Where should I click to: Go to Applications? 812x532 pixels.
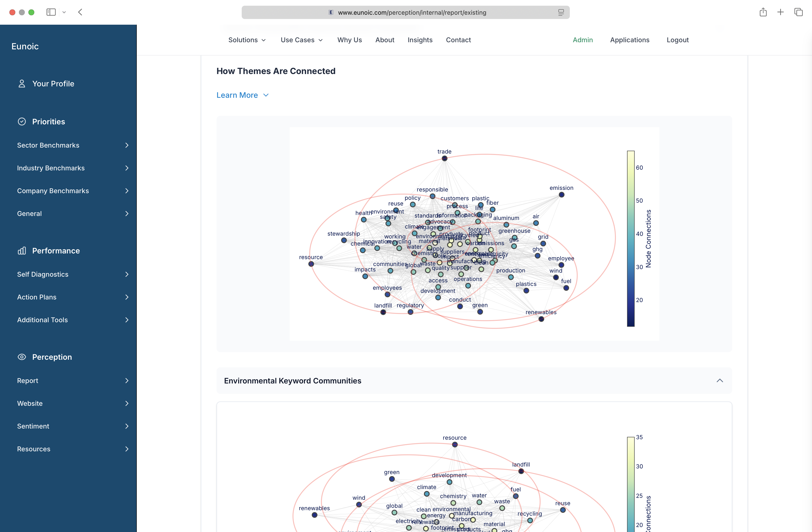click(629, 40)
